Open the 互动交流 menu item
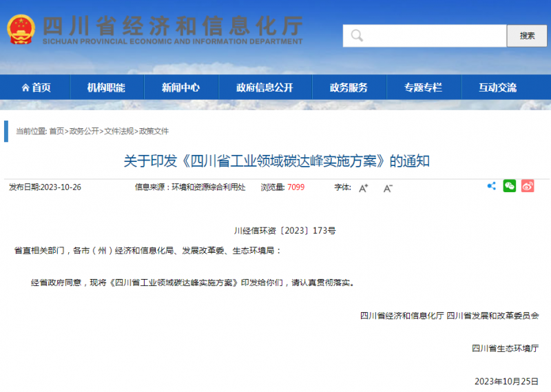 [497, 87]
